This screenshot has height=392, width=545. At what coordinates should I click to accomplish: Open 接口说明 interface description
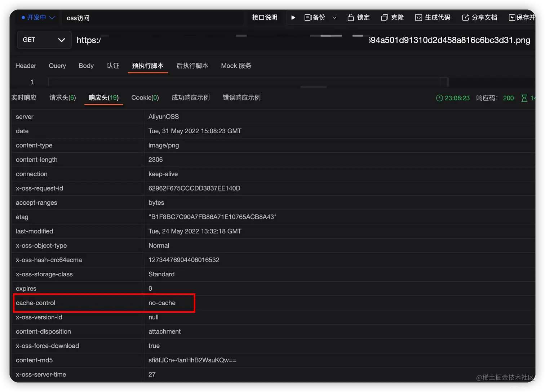(x=265, y=17)
